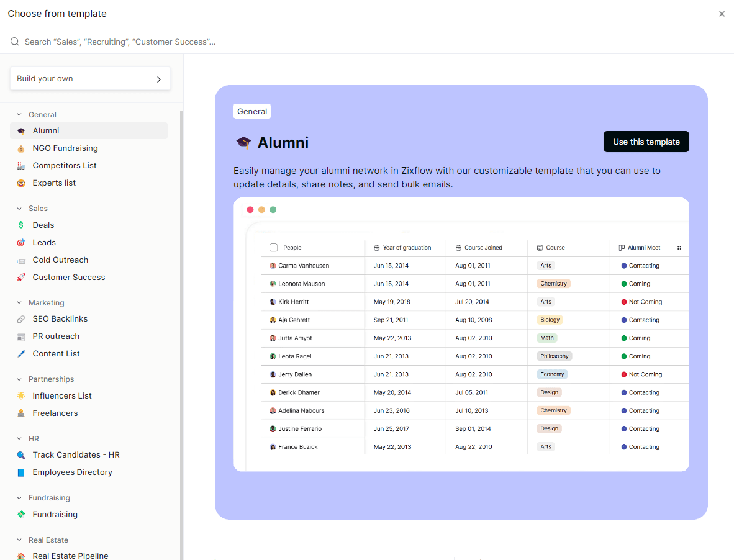Tick the People select-all checkbox in the preview
Image resolution: width=734 pixels, height=560 pixels.
coord(273,247)
